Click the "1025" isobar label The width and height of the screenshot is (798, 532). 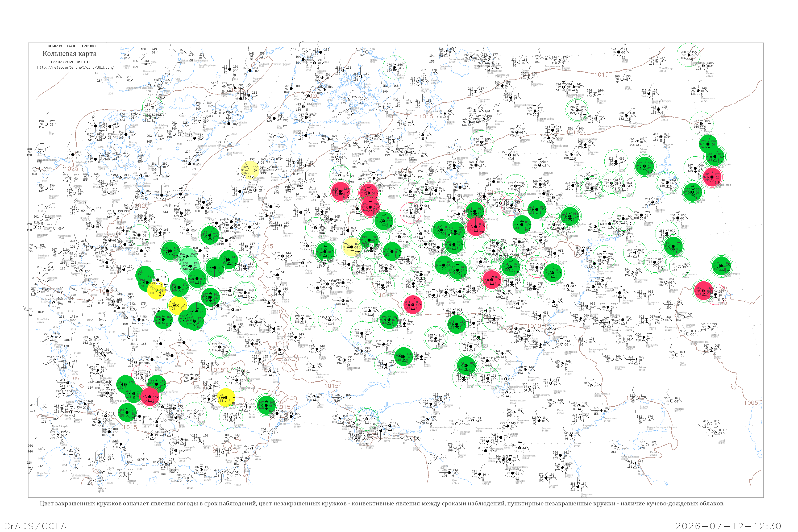click(x=71, y=169)
